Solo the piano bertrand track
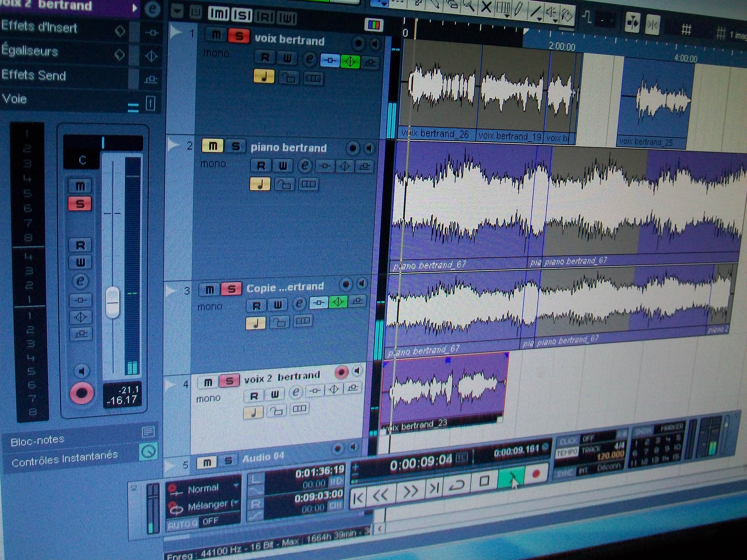Image resolution: width=747 pixels, height=560 pixels. point(236,147)
